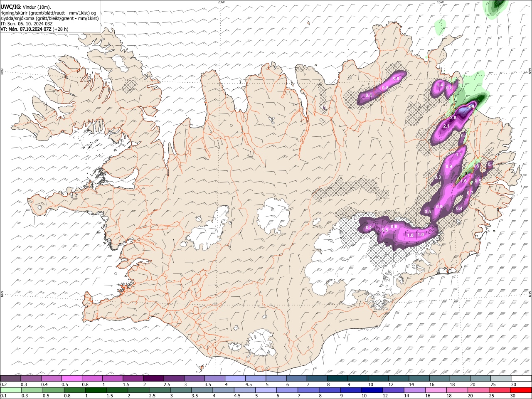
Task: Click the '0.3' precipitation value on the map
Action: [438, 177]
